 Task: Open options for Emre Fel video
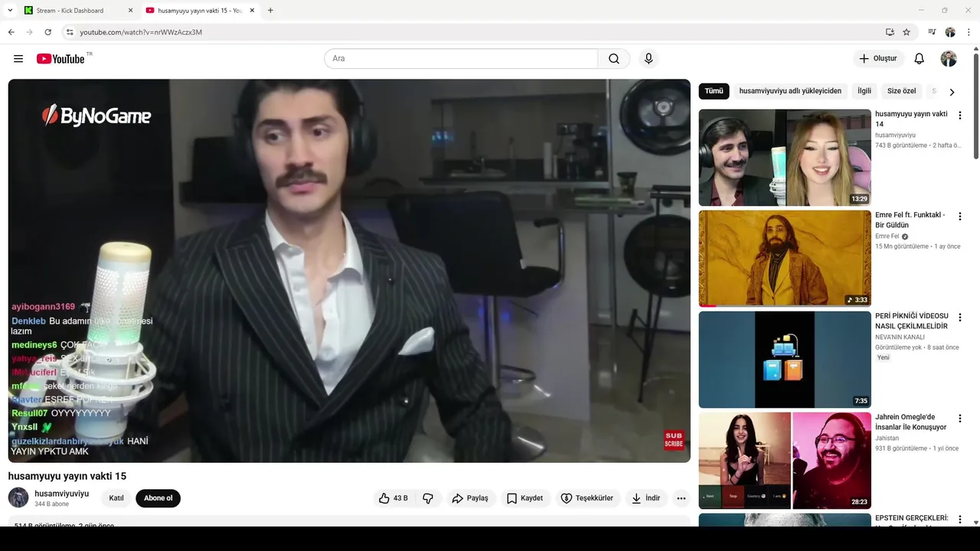(x=960, y=217)
